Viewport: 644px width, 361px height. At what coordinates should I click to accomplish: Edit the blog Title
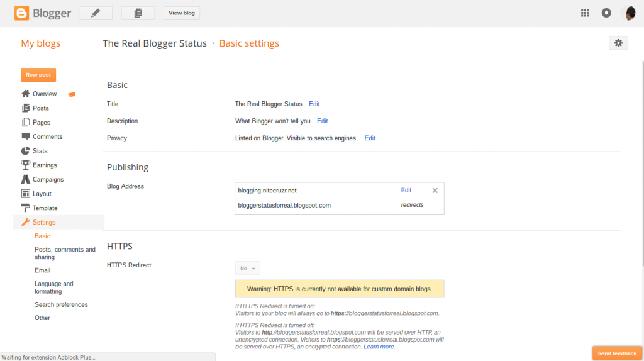click(314, 104)
